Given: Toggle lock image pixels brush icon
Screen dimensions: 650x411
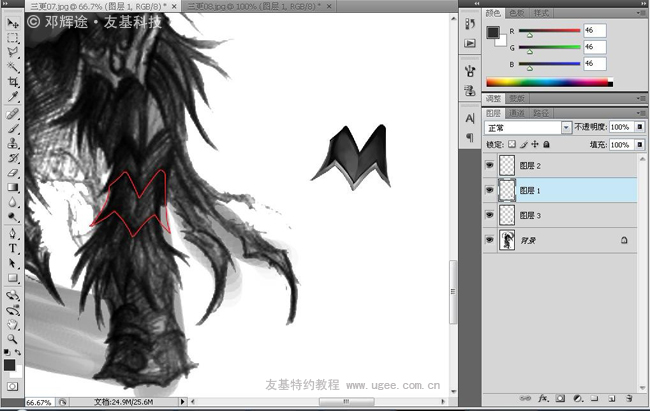Looking at the screenshot, I should coord(524,144).
